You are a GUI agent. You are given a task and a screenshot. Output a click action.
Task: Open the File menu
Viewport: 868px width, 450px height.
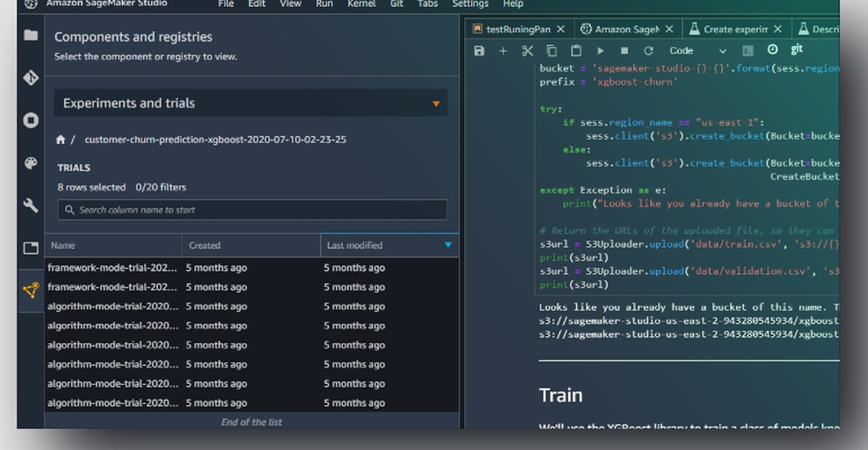coord(226,3)
